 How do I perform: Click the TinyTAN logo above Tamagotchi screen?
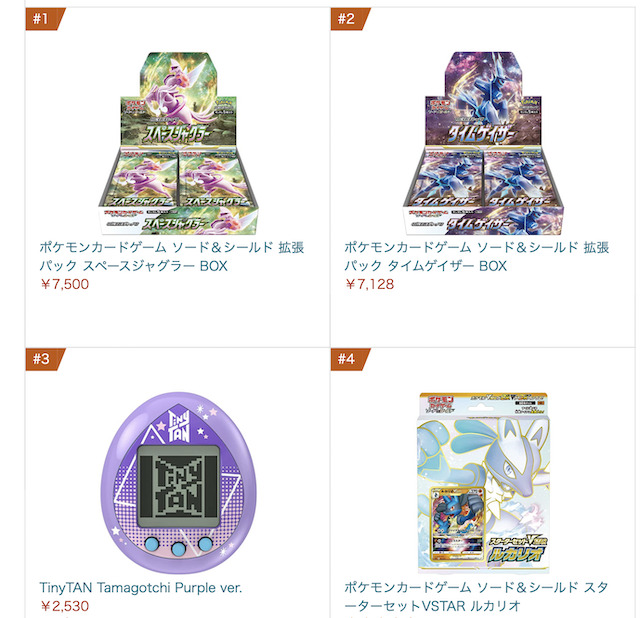(x=179, y=426)
